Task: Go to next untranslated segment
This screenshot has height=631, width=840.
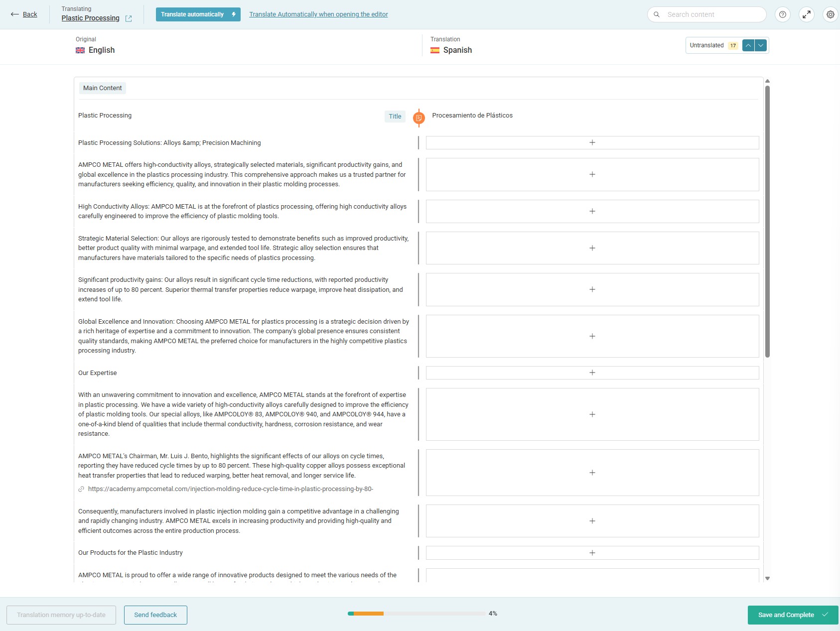Action: (761, 45)
